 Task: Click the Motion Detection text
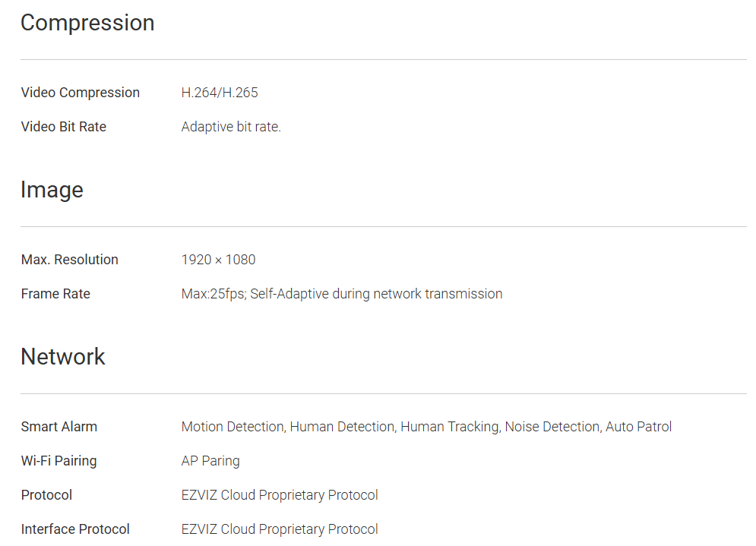click(x=232, y=427)
